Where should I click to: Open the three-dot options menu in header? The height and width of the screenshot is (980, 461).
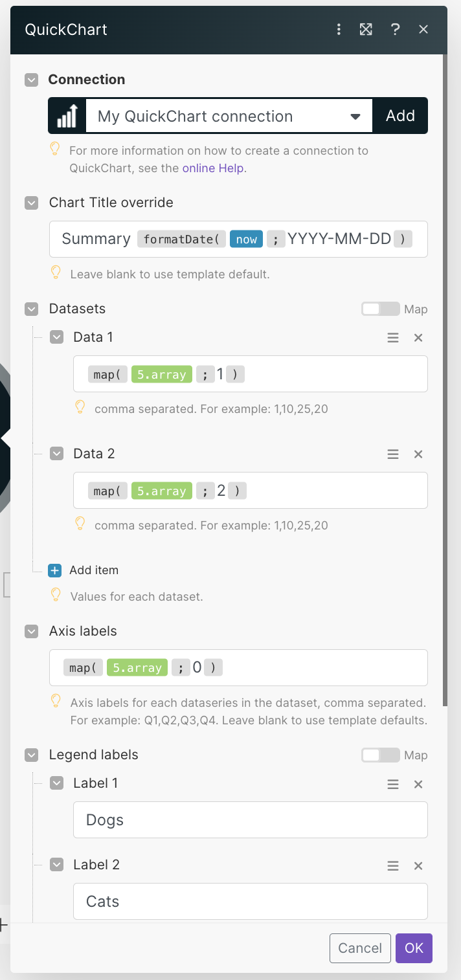tap(339, 29)
